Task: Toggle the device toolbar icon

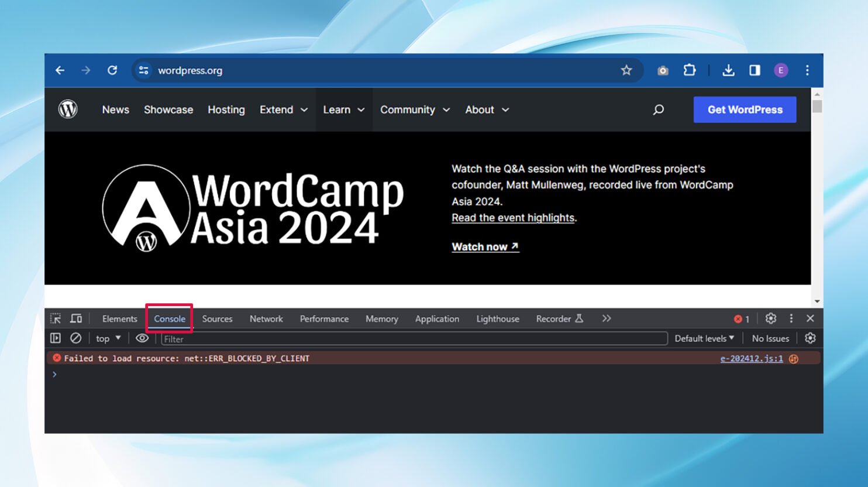Action: [x=75, y=318]
